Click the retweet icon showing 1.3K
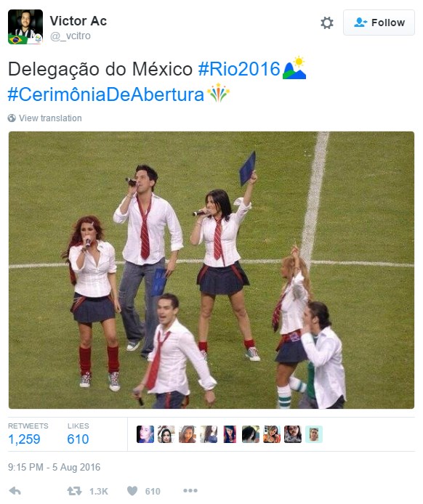Viewport: 423px width, 504px height. pos(74,491)
